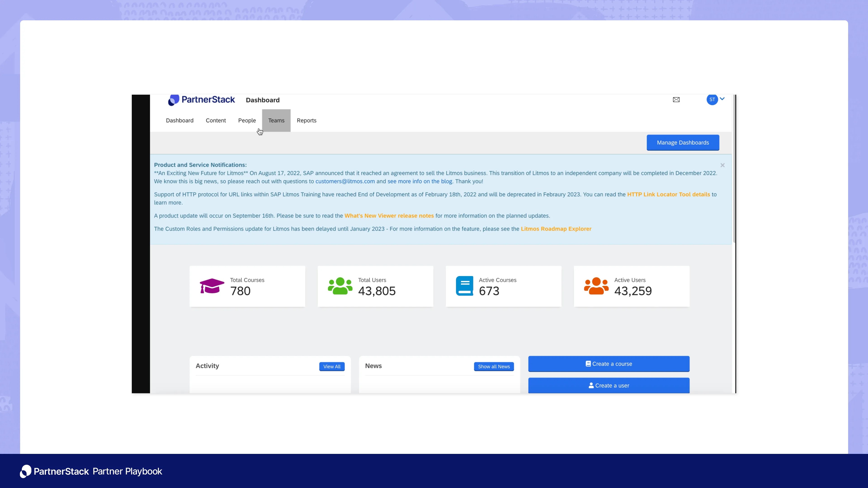Image resolution: width=868 pixels, height=488 pixels.
Task: Go to the People tab
Action: pos(247,121)
